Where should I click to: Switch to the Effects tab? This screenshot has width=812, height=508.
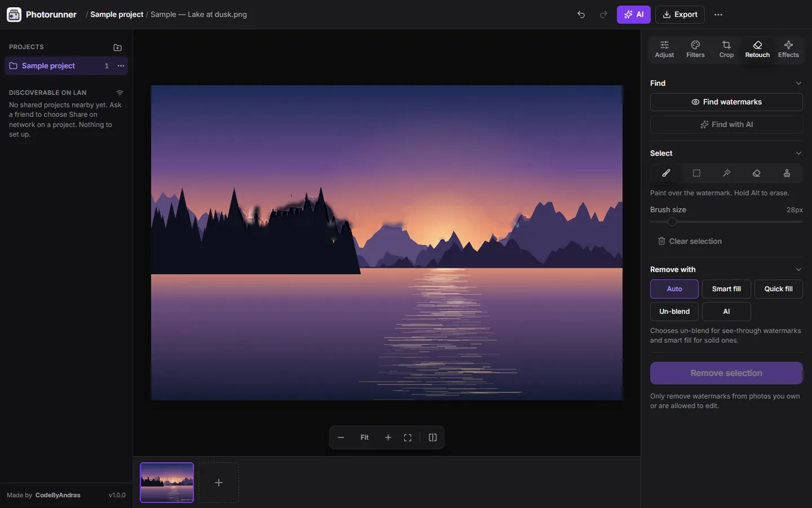(788, 49)
